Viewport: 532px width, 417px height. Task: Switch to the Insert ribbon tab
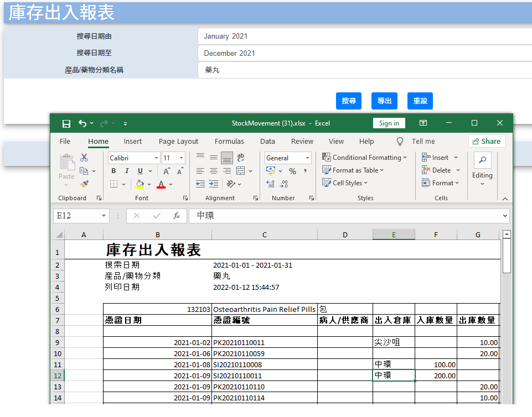click(133, 142)
